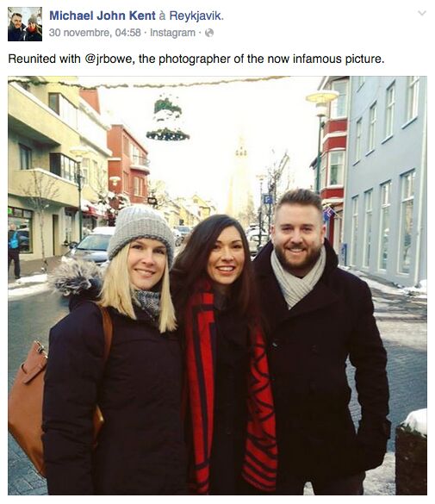435x504 pixels.
Task: Click the Icelandic flag beside the man
Action: [329, 214]
